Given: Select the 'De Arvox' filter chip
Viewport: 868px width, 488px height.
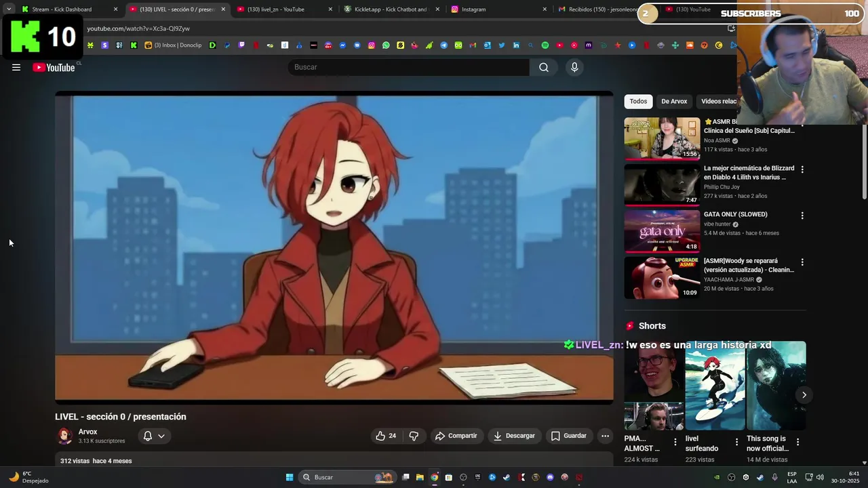Looking at the screenshot, I should pyautogui.click(x=674, y=101).
